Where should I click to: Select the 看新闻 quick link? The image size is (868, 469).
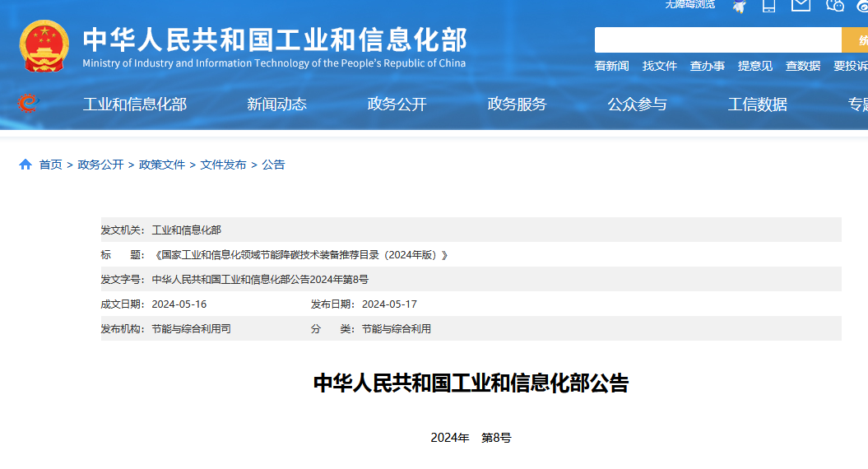click(611, 66)
